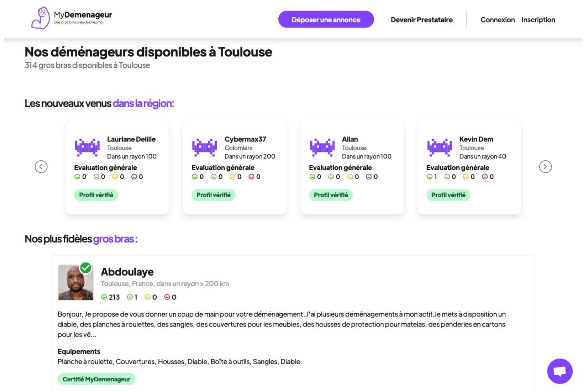Viewport: 588px width, 392px height.
Task: Click the left carousel arrow
Action: pos(41,167)
